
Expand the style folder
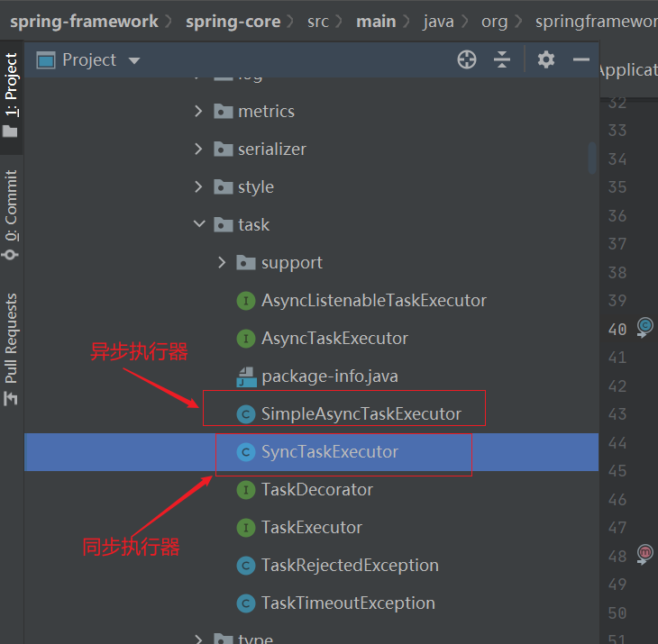[x=198, y=187]
